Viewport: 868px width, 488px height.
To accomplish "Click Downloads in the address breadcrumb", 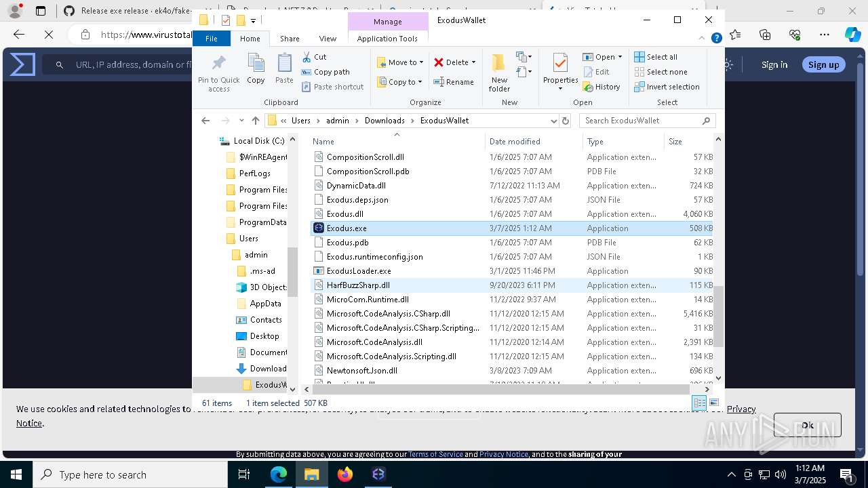I will [x=384, y=121].
